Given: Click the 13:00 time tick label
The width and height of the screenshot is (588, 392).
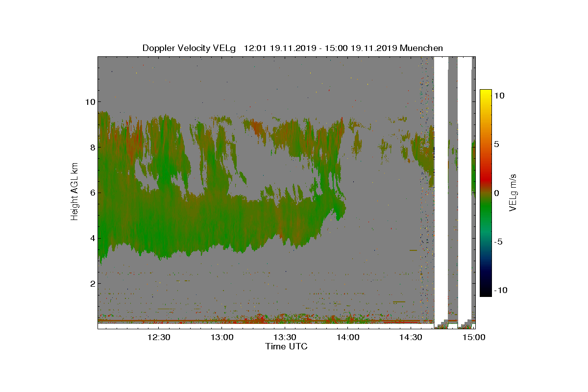Looking at the screenshot, I should [x=222, y=337].
